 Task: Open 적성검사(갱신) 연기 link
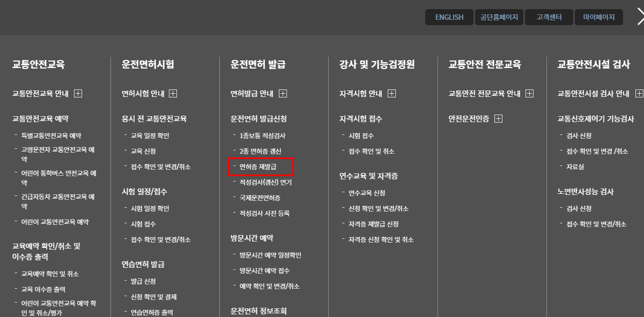265,183
